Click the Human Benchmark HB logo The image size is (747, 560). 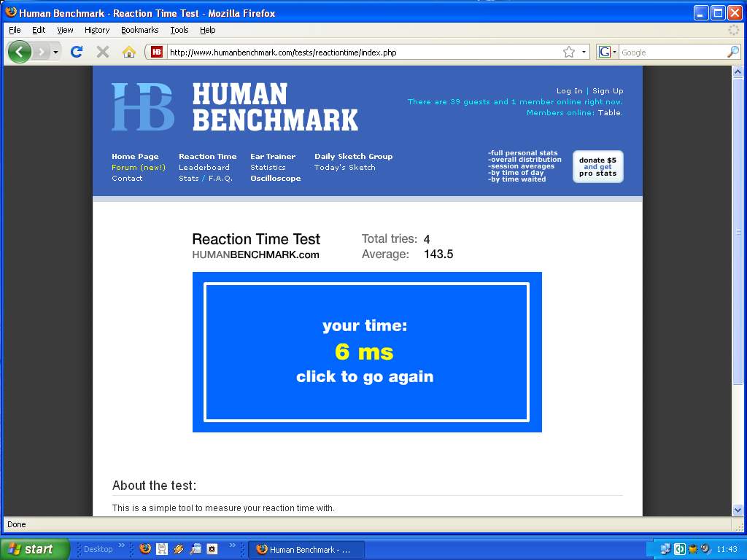click(143, 106)
